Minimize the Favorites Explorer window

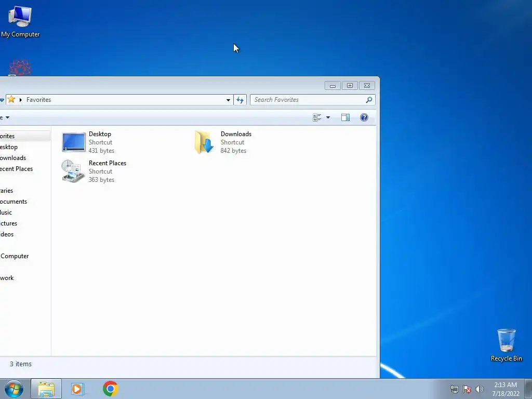coord(333,86)
